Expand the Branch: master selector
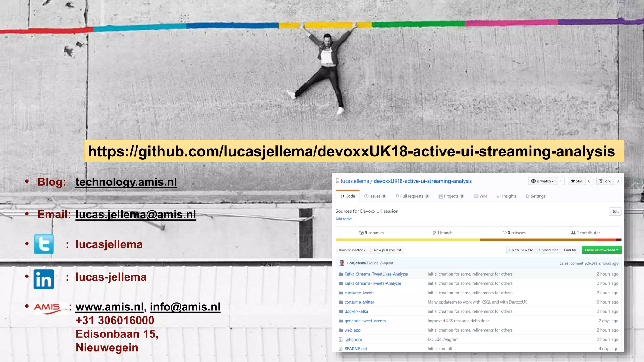 [x=352, y=250]
